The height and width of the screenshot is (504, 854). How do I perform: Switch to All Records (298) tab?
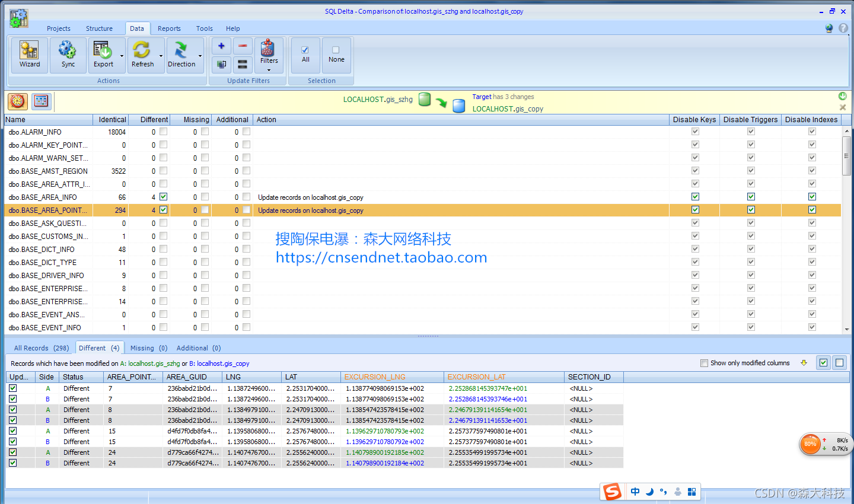pos(42,348)
